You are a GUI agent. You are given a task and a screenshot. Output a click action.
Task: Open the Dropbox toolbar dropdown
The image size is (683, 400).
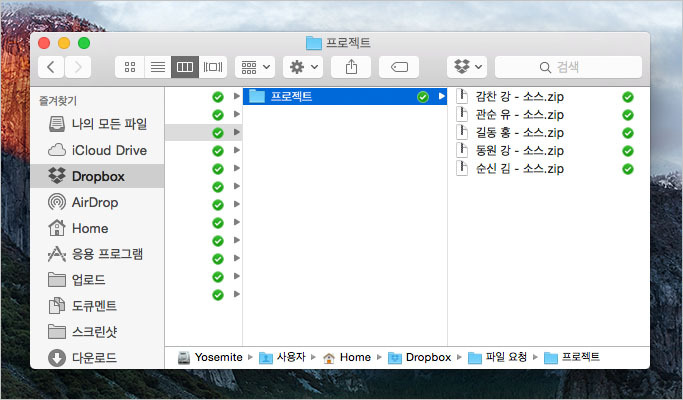[467, 67]
